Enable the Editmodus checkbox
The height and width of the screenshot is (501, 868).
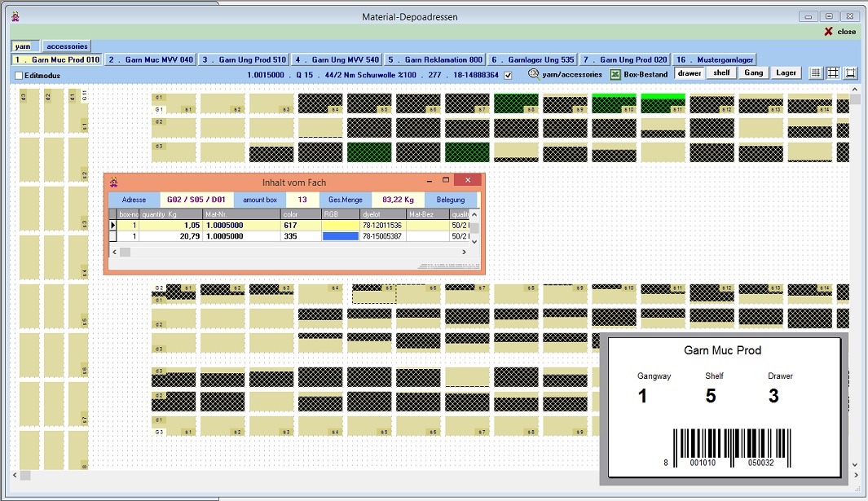(19, 76)
